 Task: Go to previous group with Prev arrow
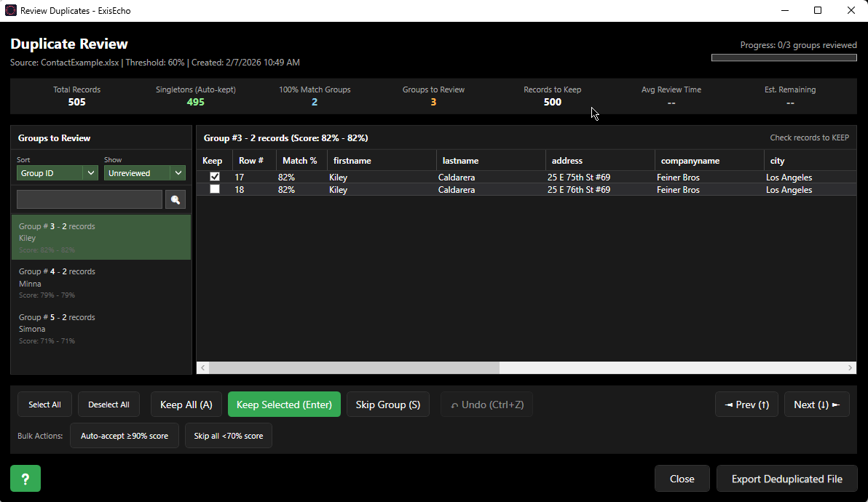(746, 404)
